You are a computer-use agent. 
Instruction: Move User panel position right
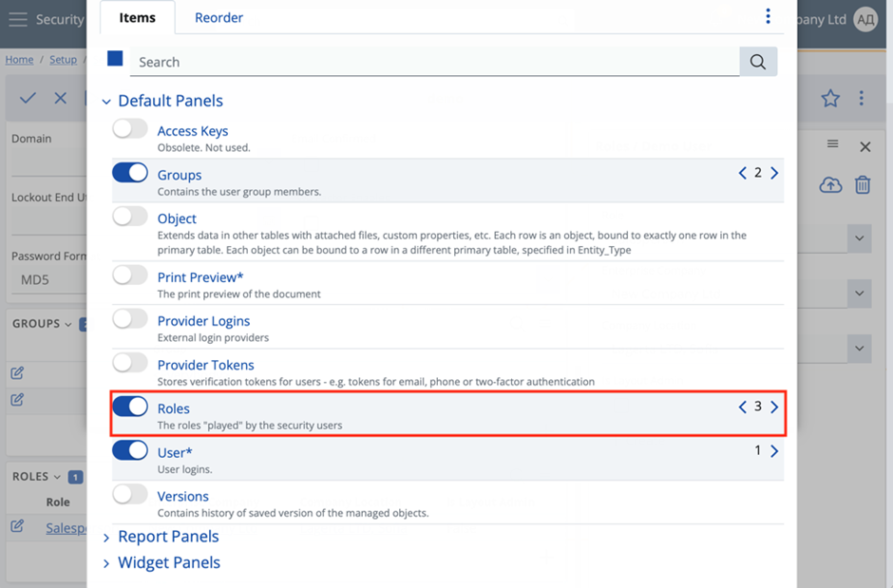[x=774, y=451]
